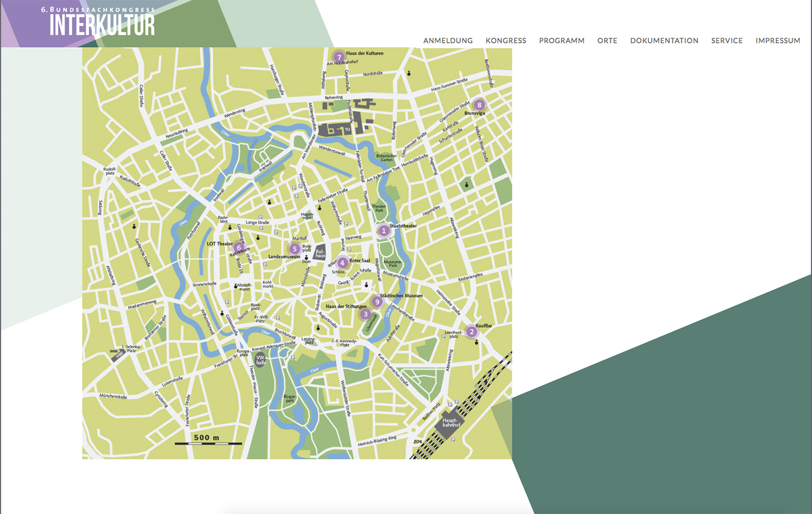
Task: Open the Anmeldung menu item
Action: [x=448, y=41]
